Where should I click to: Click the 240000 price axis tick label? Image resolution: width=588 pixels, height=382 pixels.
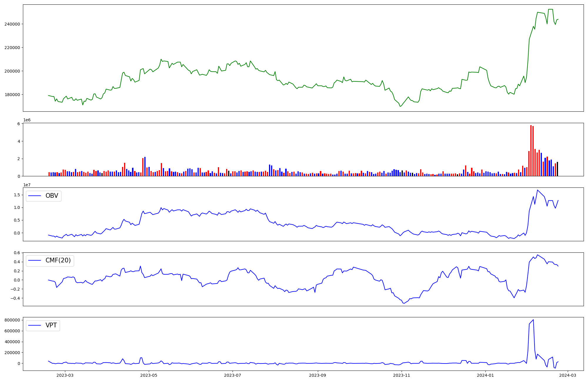coord(12,24)
